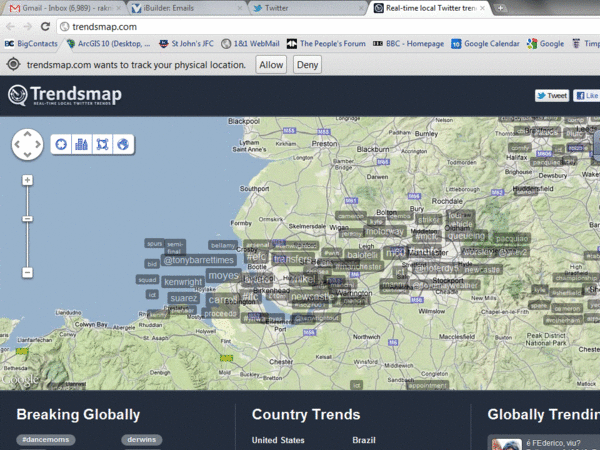600x450 pixels.
Task: Open Brazil country trends
Action: click(364, 440)
